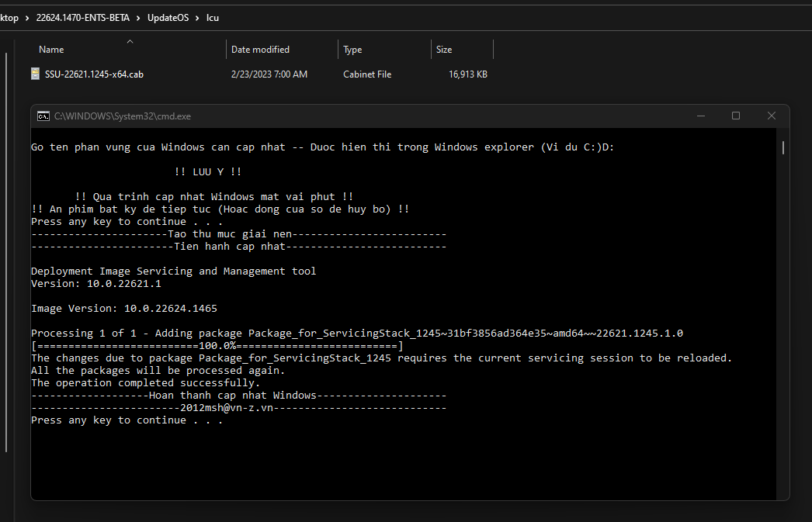Click the cabinet file icon of SSU-22621.1245-x64.cab
This screenshot has width=812, height=522.
pyautogui.click(x=35, y=74)
